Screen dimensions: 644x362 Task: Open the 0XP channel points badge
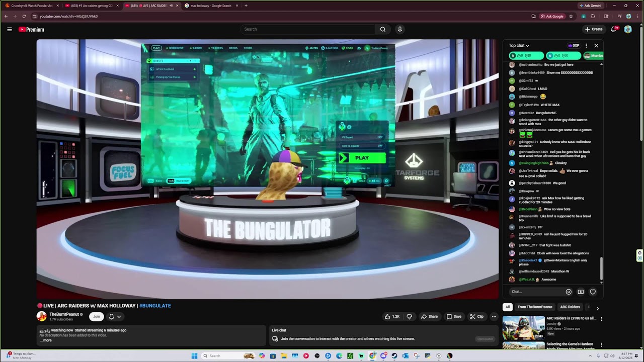click(574, 46)
